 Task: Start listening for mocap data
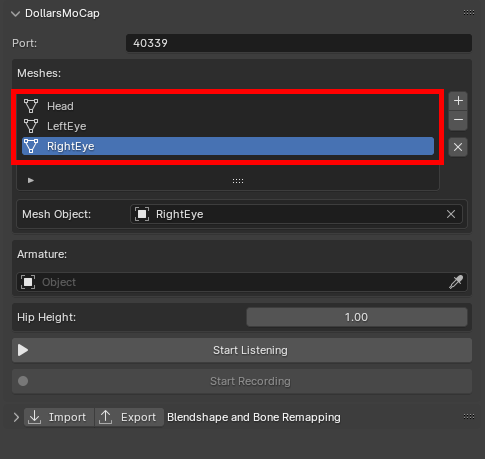click(x=242, y=350)
